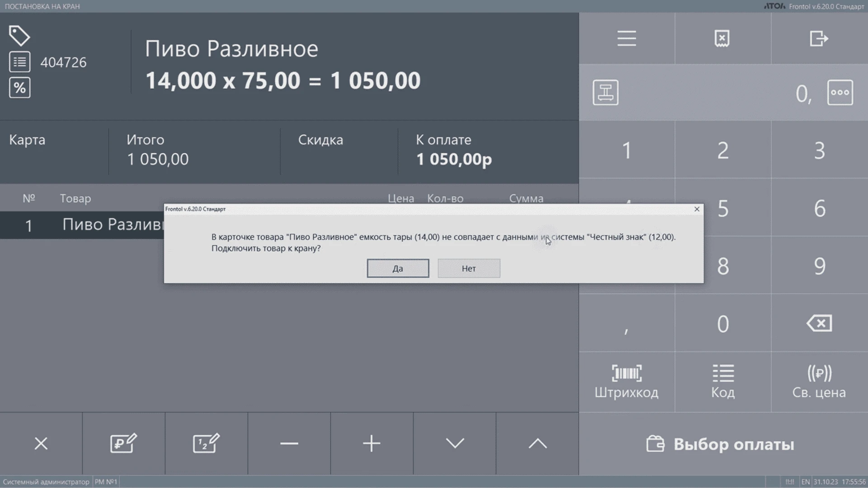Click the scales weight icon

tap(605, 93)
